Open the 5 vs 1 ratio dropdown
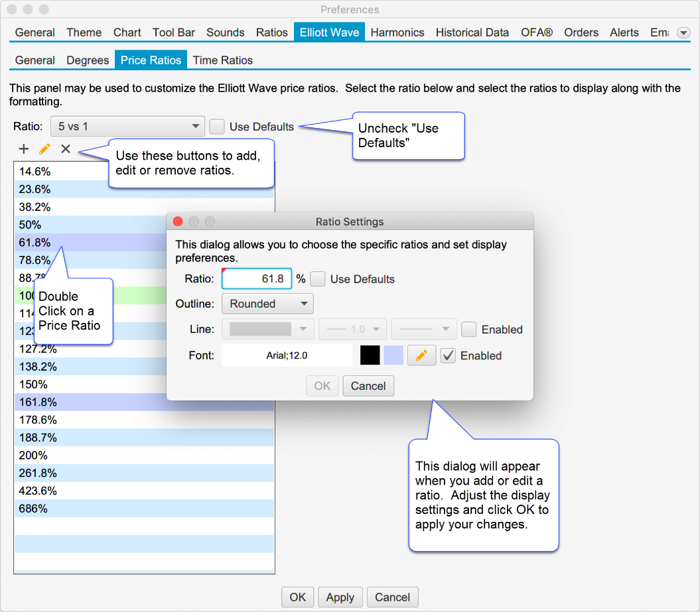The image size is (700, 612). tap(127, 127)
